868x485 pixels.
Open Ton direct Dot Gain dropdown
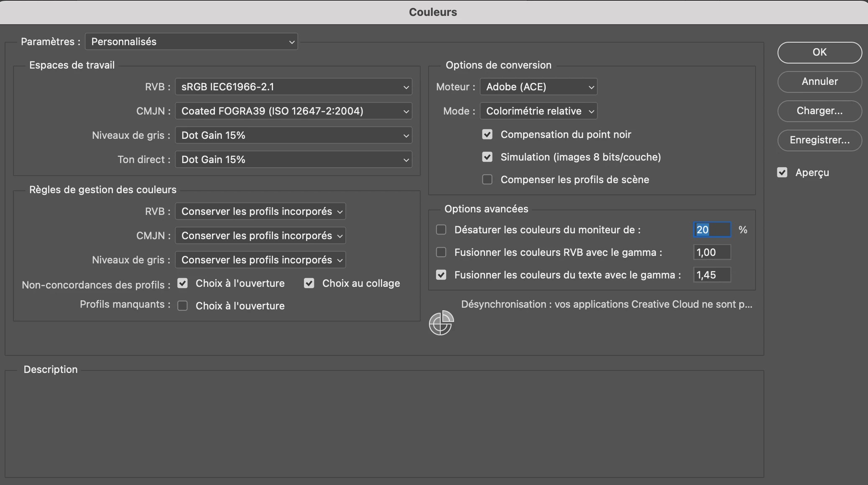click(x=294, y=160)
